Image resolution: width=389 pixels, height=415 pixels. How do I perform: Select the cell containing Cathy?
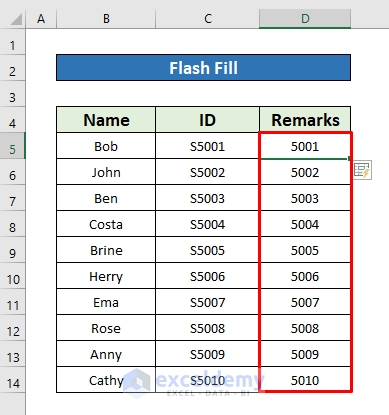[106, 380]
